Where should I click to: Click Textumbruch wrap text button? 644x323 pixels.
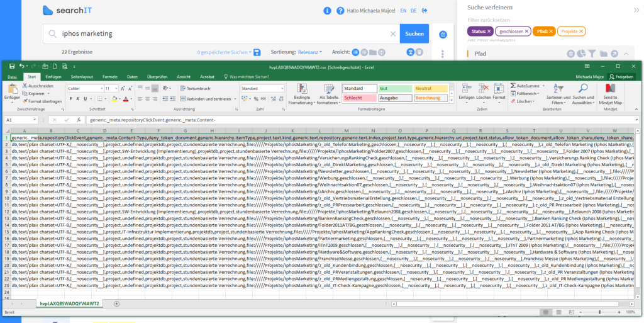pyautogui.click(x=196, y=88)
